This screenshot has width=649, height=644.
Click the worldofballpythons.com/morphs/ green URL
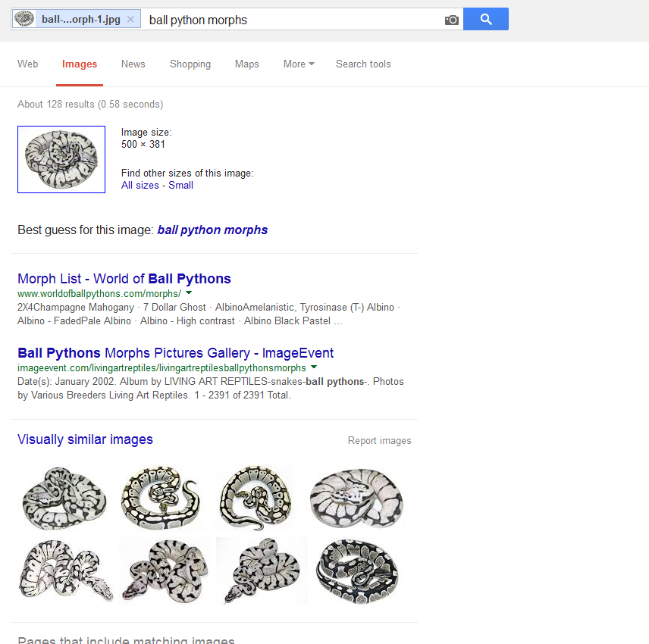99,294
